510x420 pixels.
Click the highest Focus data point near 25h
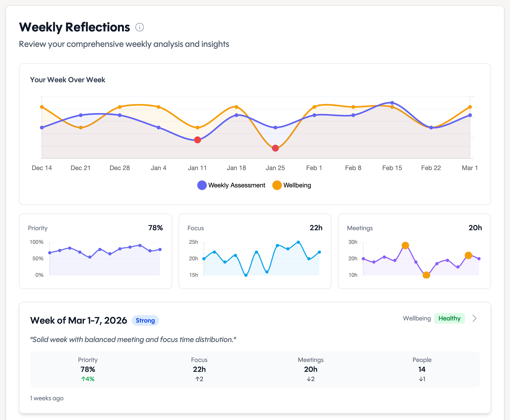[298, 242]
